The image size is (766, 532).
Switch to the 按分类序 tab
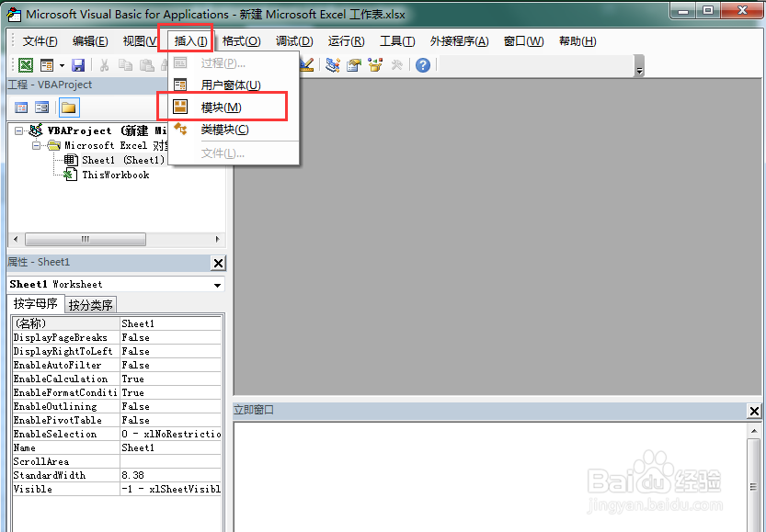(91, 305)
